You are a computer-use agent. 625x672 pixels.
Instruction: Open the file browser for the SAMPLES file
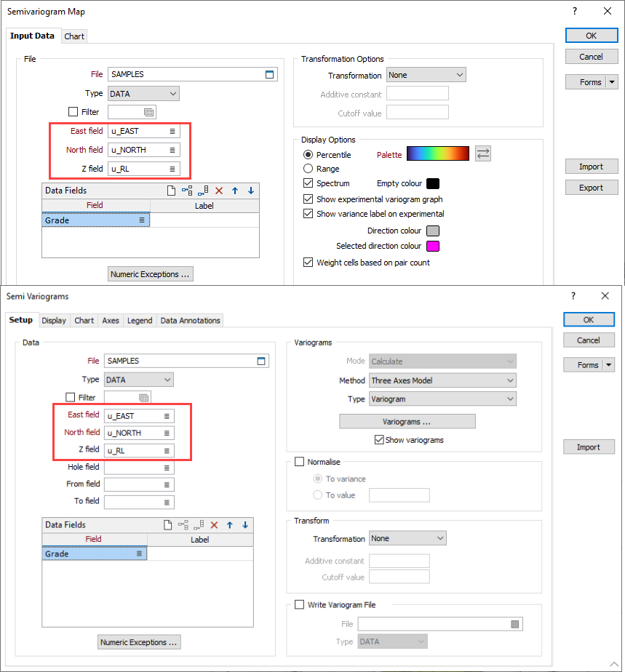pyautogui.click(x=269, y=73)
